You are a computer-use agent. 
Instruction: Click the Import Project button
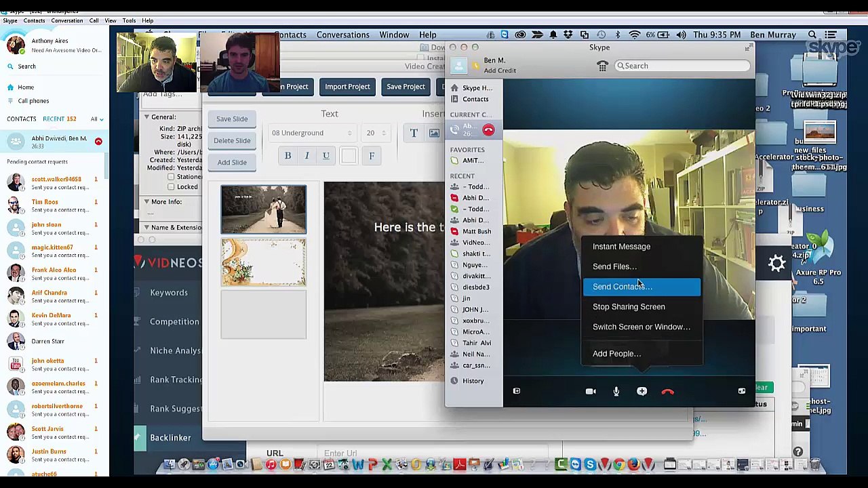coord(347,87)
